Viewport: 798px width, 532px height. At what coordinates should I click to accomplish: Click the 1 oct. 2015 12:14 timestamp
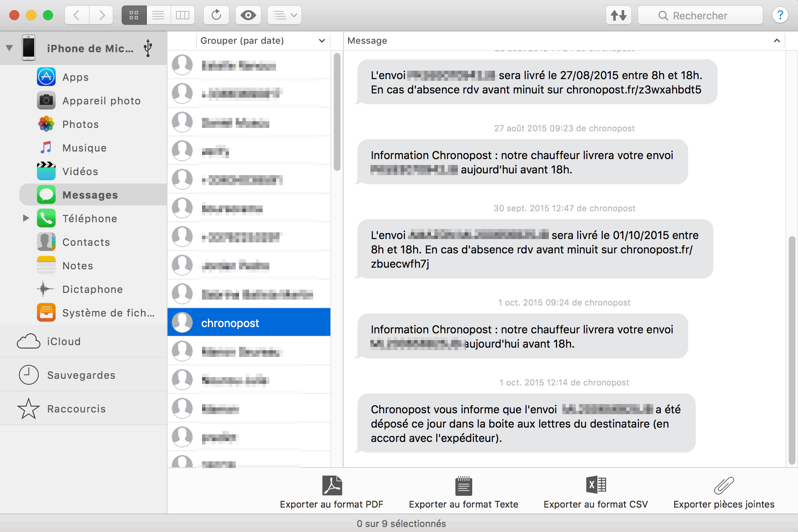tap(564, 383)
